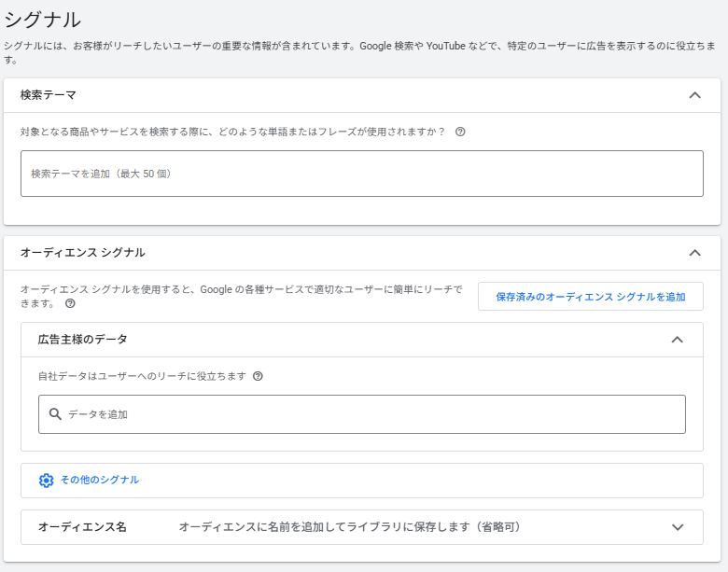Click the オーディエンス名 label

(x=82, y=527)
